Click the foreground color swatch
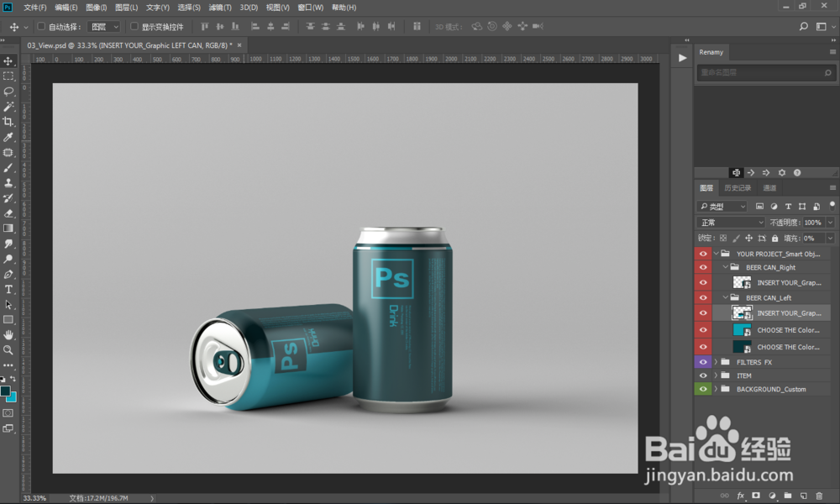Viewport: 840px width, 504px height. point(5,391)
